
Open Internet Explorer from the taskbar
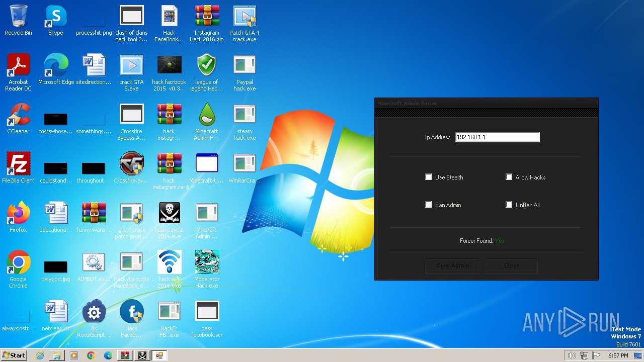pos(40,355)
